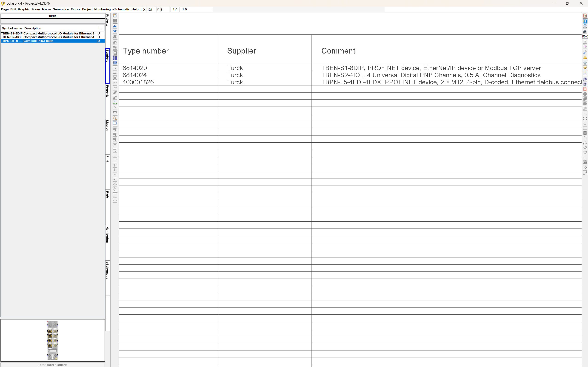
Task: Click the fit-to-screen blue arrows icon
Action: (x=115, y=58)
